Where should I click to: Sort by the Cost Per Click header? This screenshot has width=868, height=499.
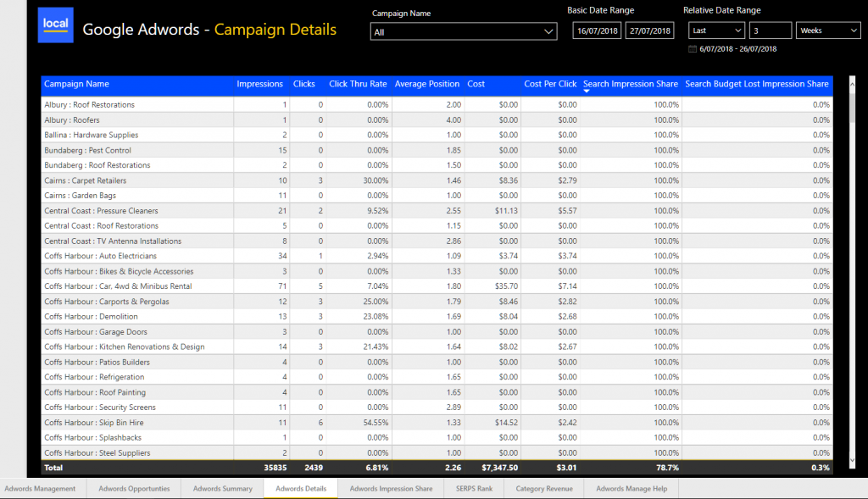coord(550,84)
